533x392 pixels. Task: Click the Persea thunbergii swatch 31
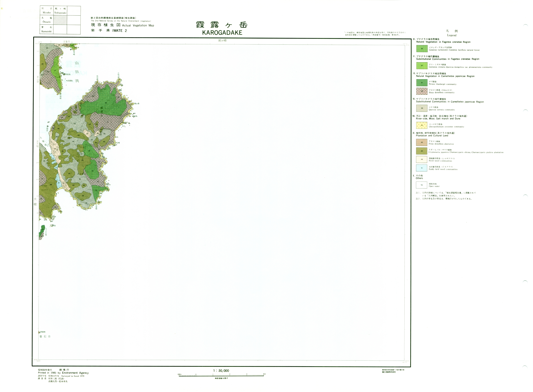point(422,83)
